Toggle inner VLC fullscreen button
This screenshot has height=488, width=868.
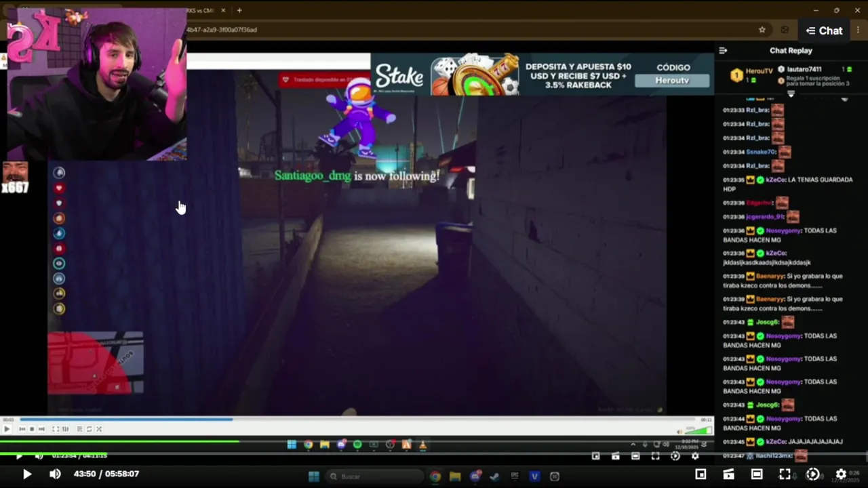pos(56,429)
